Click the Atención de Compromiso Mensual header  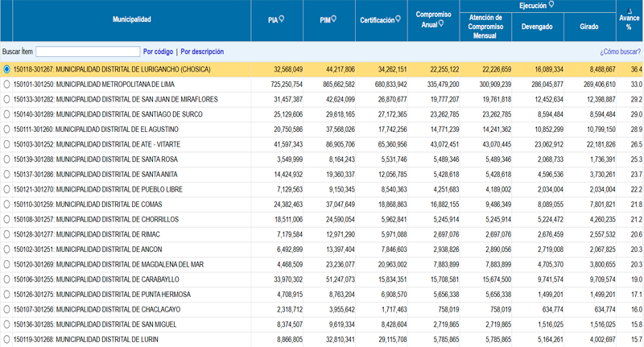[485, 27]
